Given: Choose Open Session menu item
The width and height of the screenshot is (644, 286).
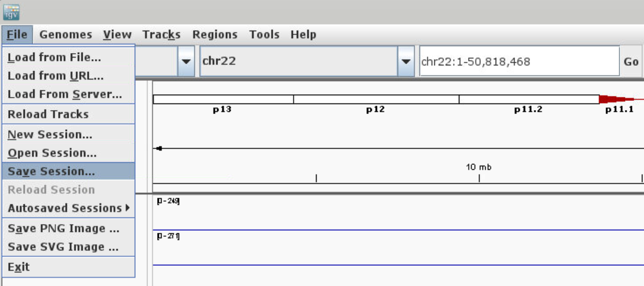Looking at the screenshot, I should point(52,153).
